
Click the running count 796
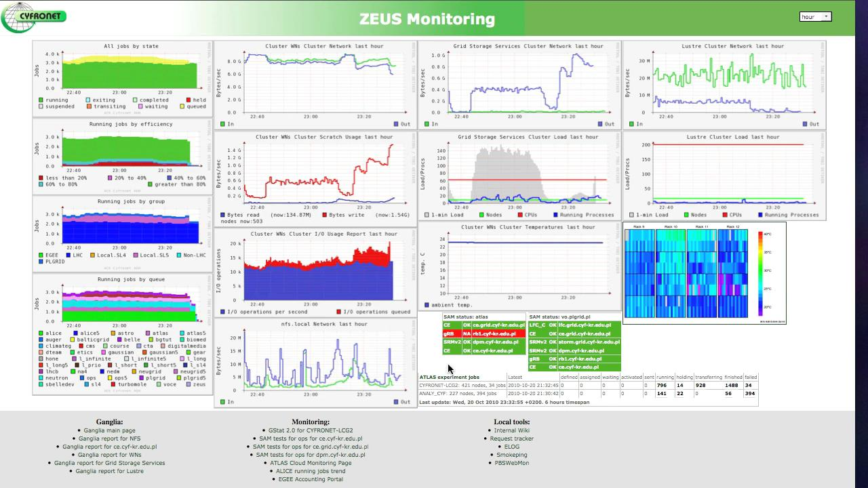tap(662, 385)
